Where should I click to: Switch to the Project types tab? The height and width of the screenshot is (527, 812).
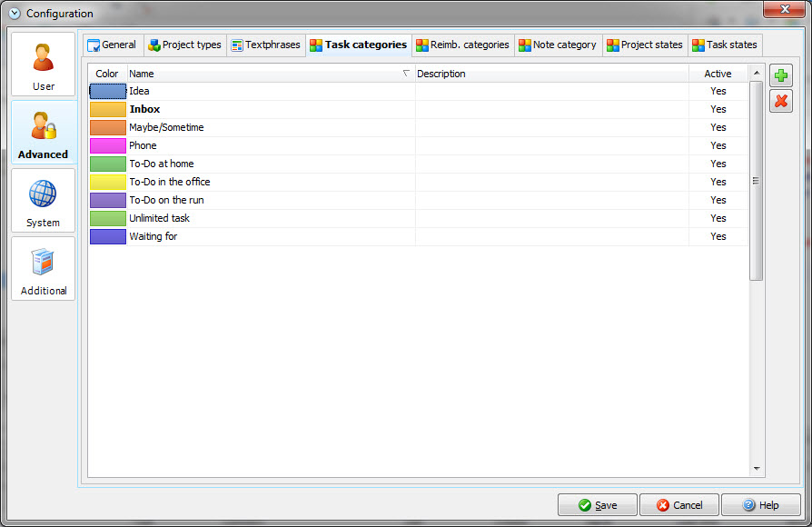[x=184, y=45]
